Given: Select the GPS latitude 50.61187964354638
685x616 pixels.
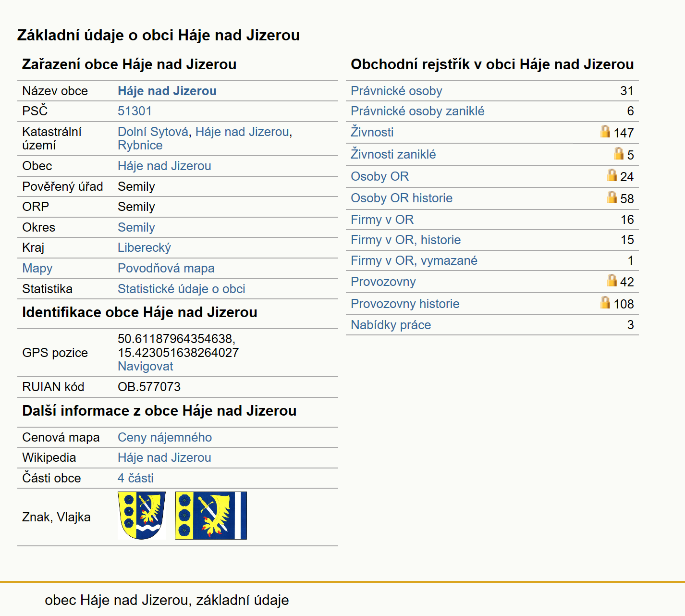Looking at the screenshot, I should coord(176,339).
